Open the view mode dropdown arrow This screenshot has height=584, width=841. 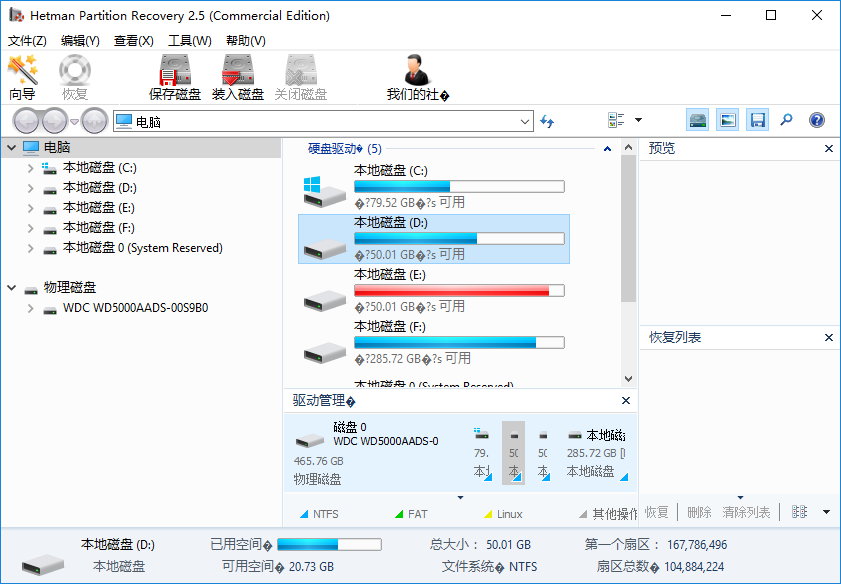[x=638, y=120]
